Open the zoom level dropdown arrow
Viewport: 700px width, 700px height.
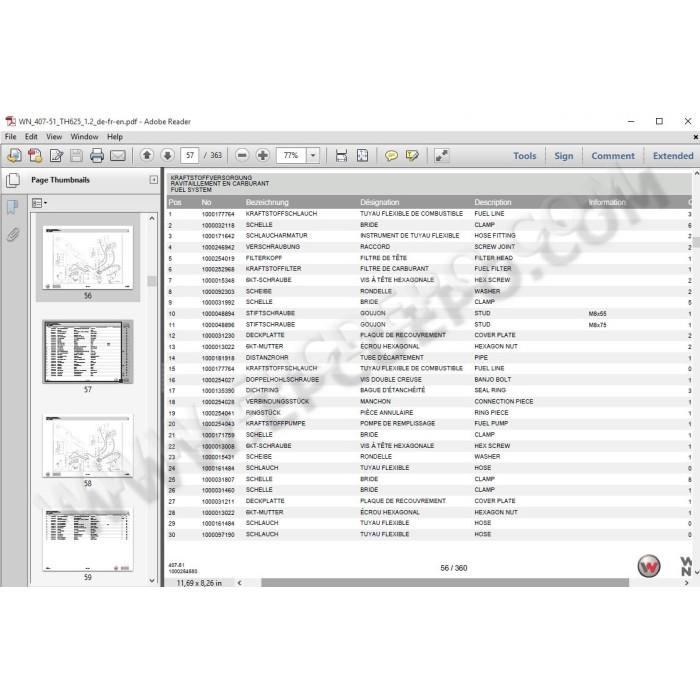pos(313,155)
